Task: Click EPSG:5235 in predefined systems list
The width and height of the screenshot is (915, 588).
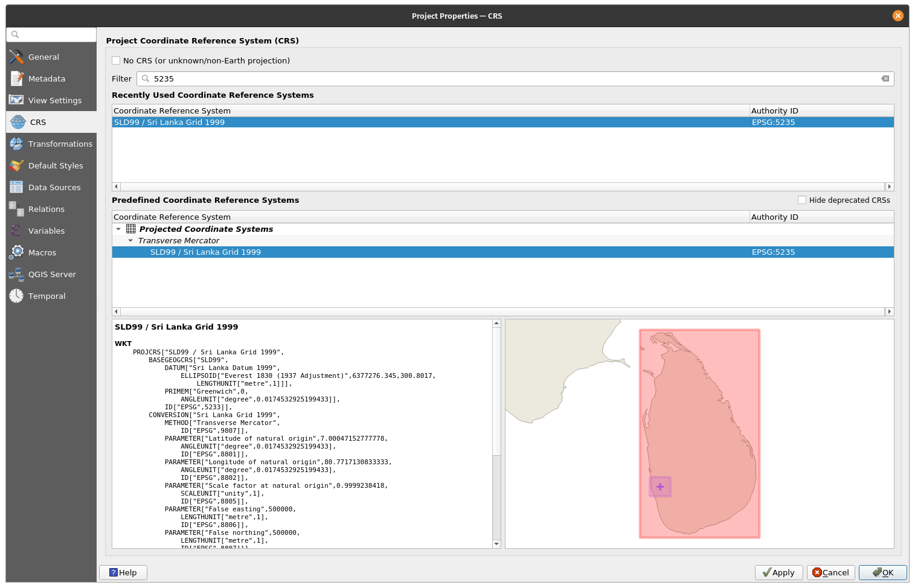Action: (773, 252)
